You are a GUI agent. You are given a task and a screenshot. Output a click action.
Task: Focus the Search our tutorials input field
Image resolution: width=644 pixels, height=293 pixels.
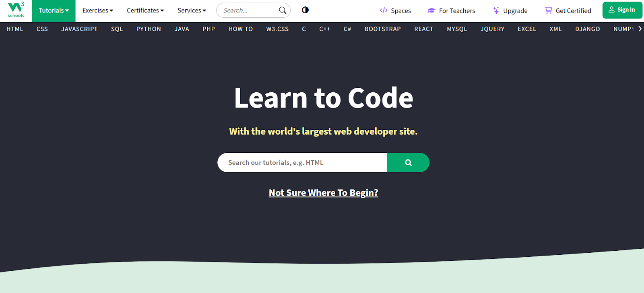click(302, 162)
